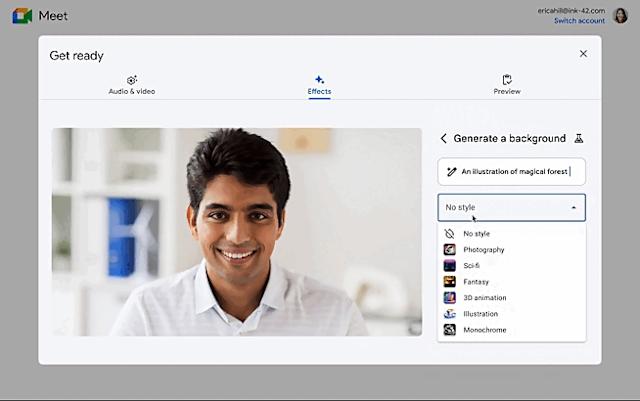Click the Monochrome style icon

click(x=450, y=330)
